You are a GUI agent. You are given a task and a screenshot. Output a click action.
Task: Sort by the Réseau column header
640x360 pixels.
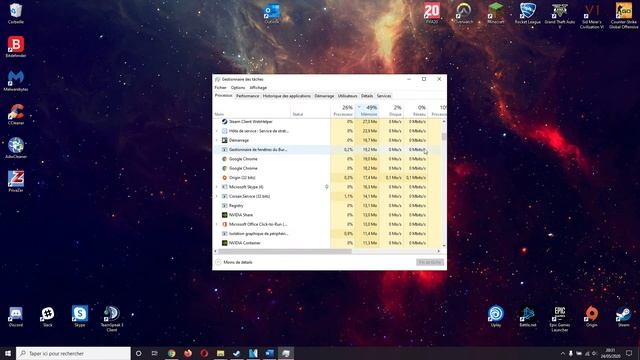tap(416, 110)
